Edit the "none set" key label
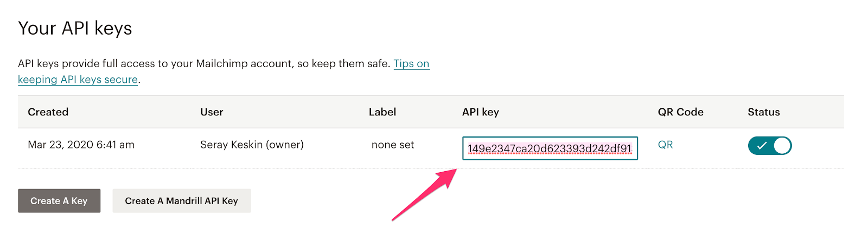Screen dimensions: 868x234 coord(393,145)
